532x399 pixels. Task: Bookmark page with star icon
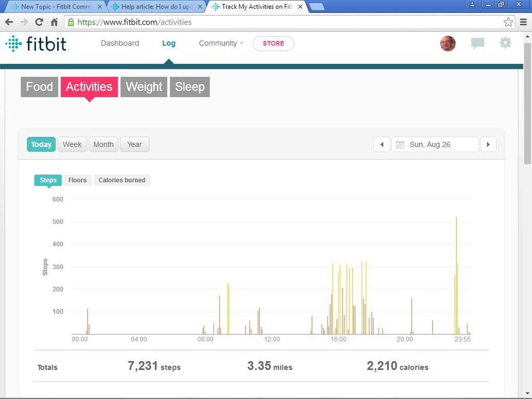[508, 22]
